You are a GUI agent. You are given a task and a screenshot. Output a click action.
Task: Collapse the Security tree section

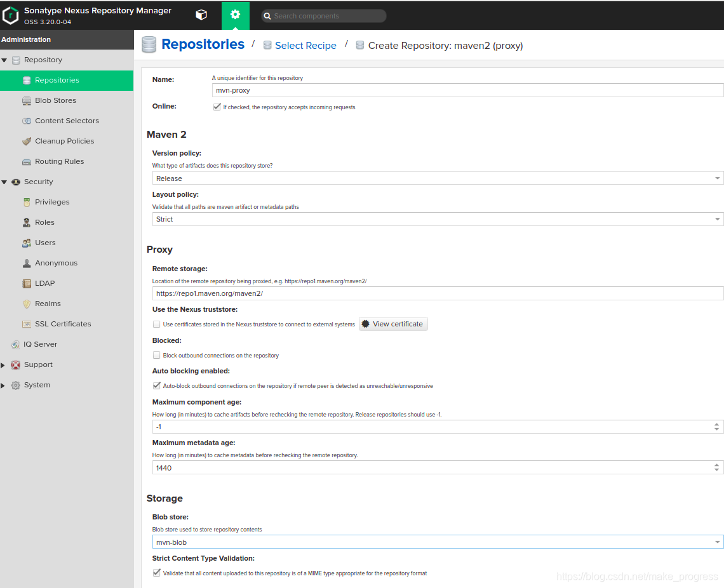click(4, 182)
